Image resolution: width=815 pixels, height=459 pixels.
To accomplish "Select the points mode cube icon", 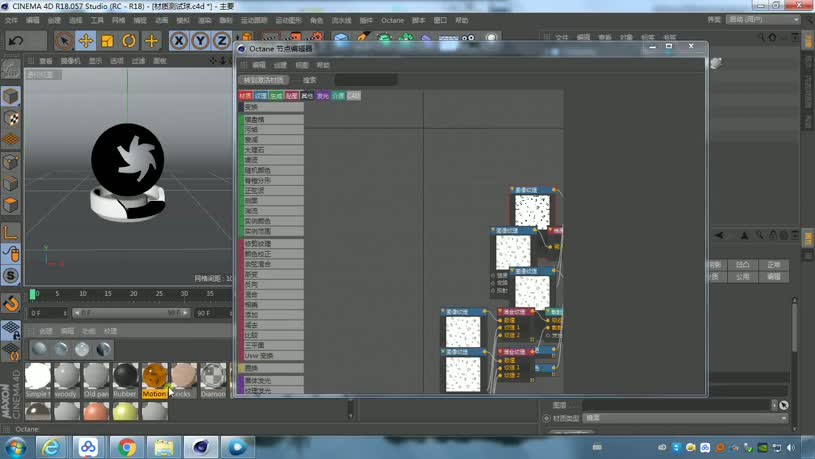I will pyautogui.click(x=10, y=162).
